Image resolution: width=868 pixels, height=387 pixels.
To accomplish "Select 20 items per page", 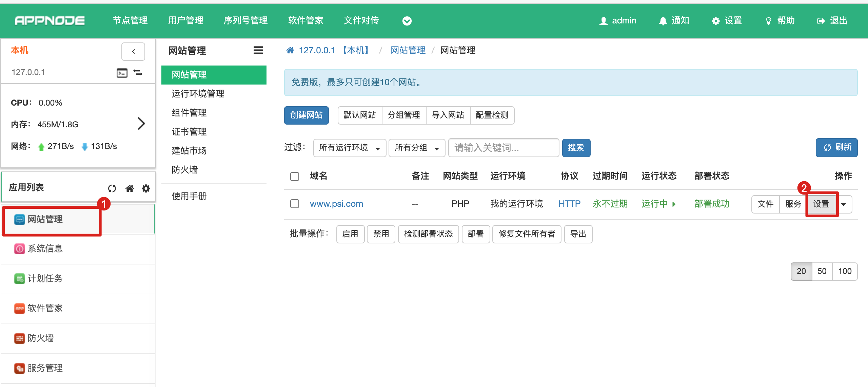I will pyautogui.click(x=801, y=271).
